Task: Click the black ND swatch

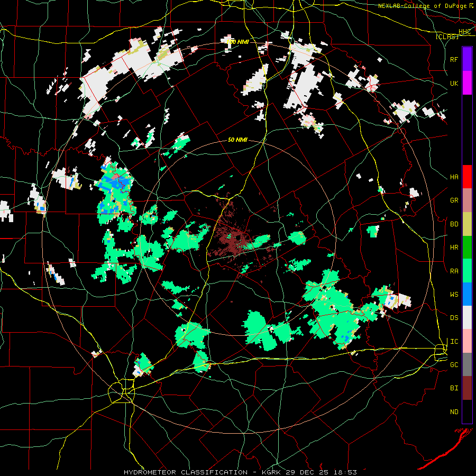Action: coord(467,411)
